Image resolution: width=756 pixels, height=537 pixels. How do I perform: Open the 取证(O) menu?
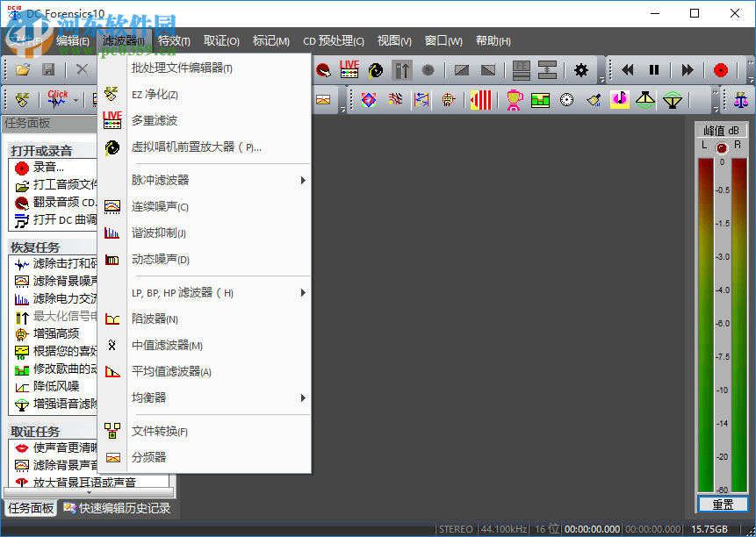point(221,41)
